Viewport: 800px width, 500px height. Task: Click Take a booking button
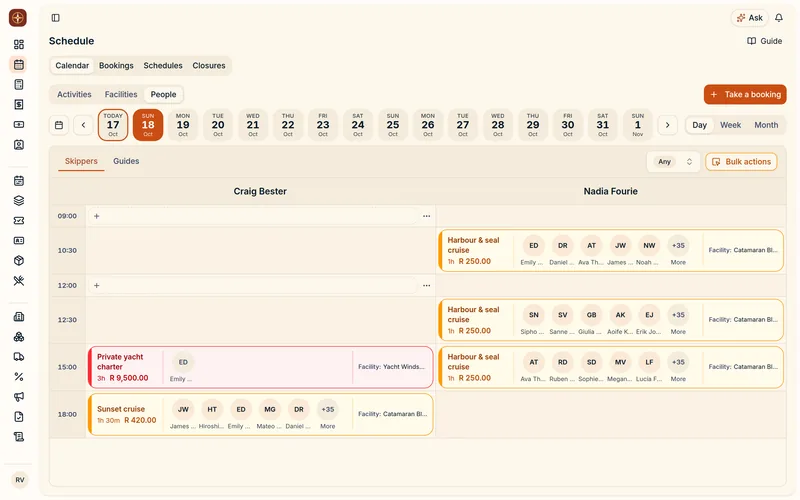point(745,94)
